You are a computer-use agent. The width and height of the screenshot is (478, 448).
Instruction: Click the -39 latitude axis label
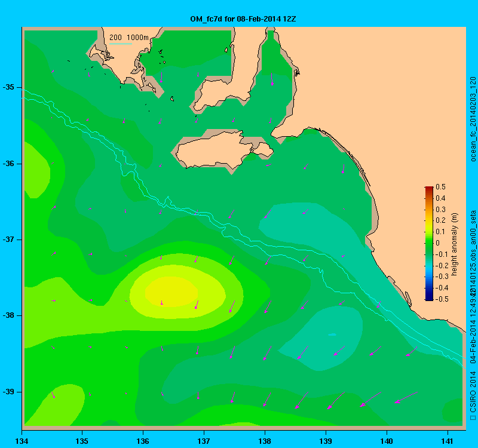[x=8, y=392]
